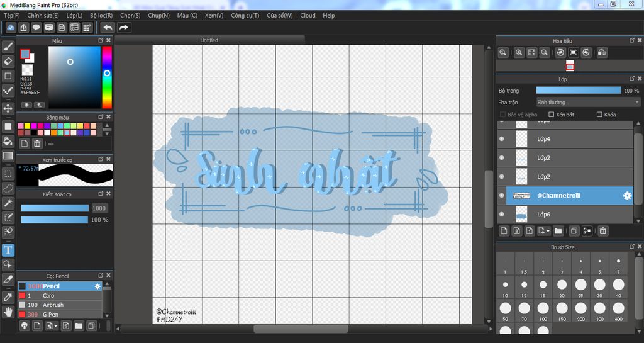Select the Caro brush

tap(60, 296)
